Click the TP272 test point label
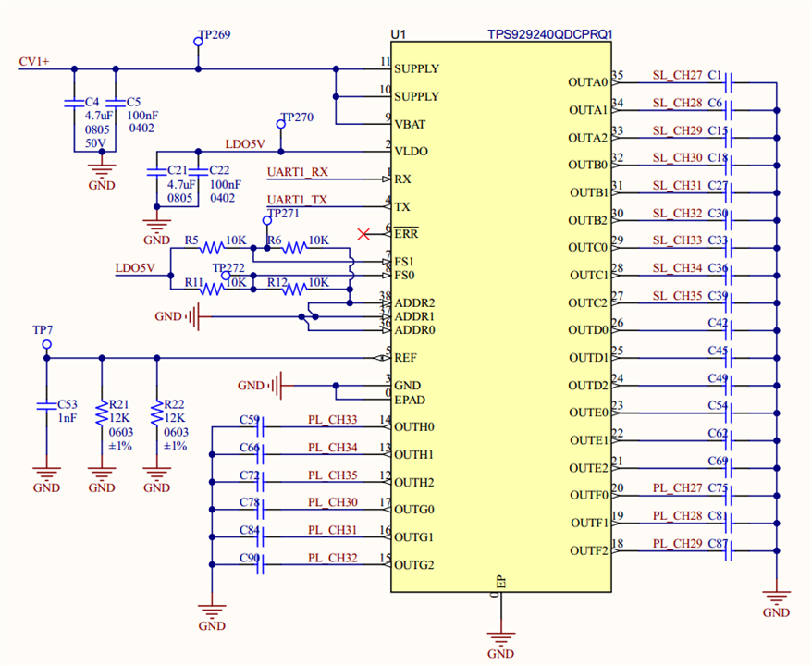This screenshot has height=666, width=812. tap(228, 268)
